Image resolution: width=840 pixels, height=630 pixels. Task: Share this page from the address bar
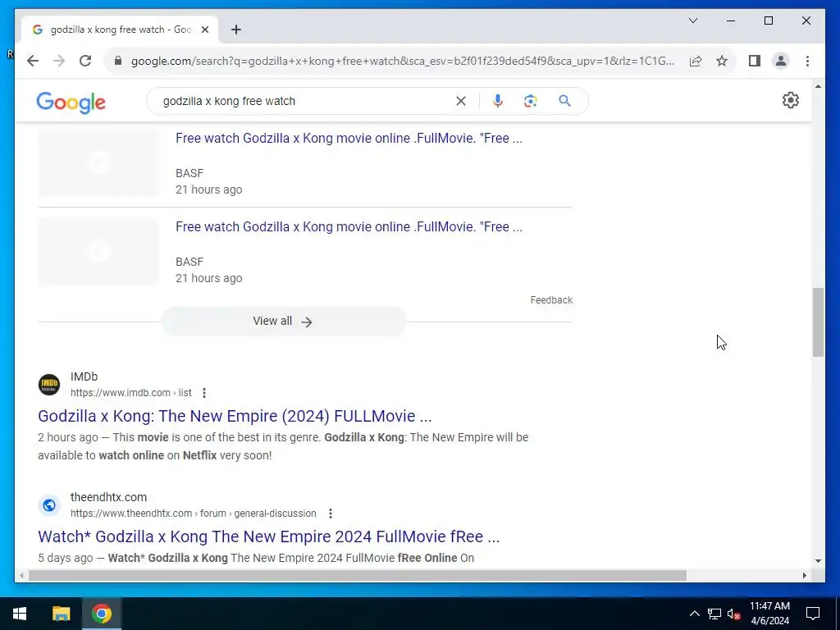[696, 61]
